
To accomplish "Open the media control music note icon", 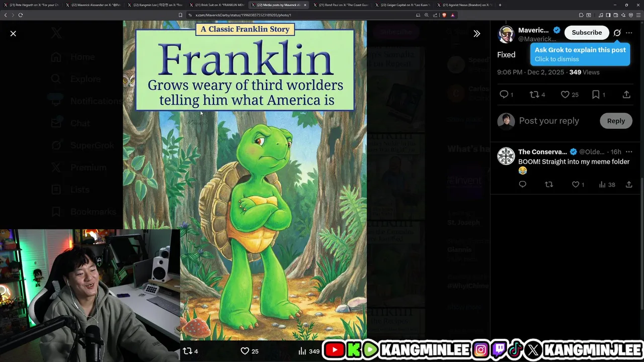I will 601,15.
